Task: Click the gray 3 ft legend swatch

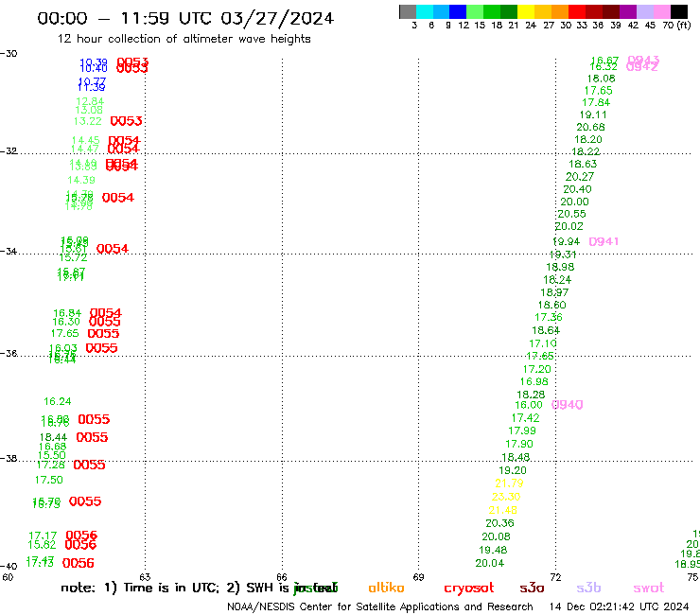Action: tap(408, 11)
